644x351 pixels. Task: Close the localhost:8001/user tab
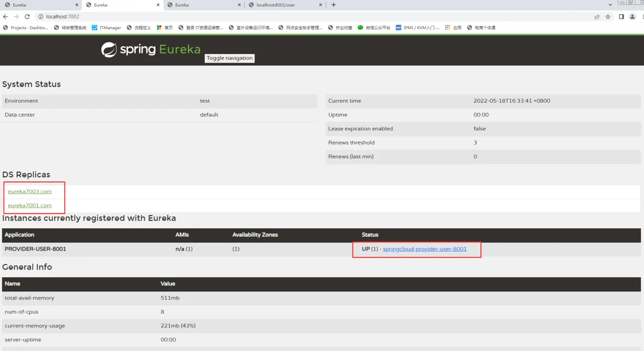pos(320,5)
